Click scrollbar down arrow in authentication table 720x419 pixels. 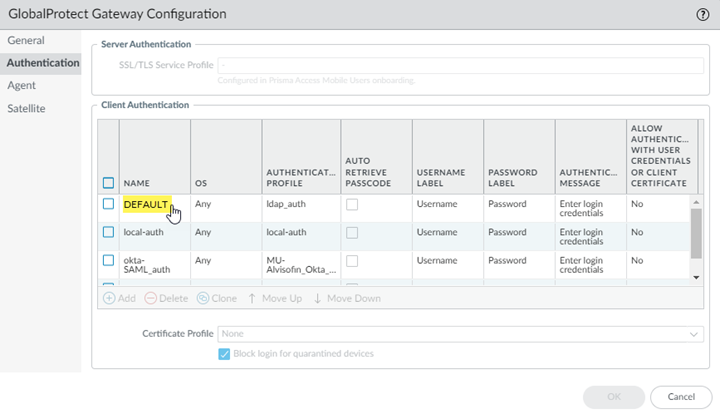[x=696, y=277]
